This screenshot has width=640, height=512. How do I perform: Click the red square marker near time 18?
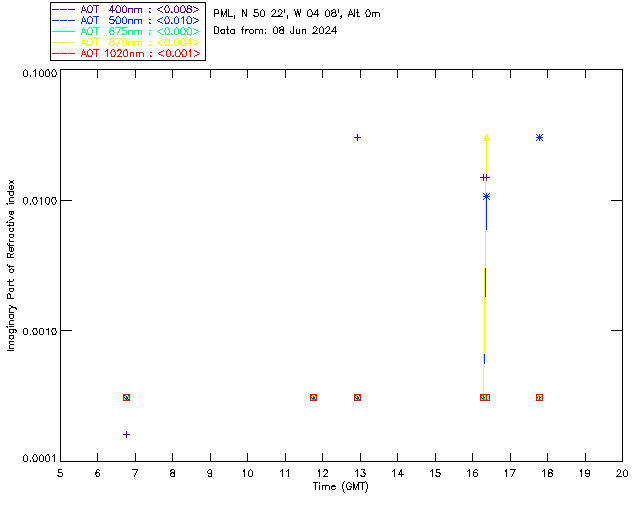coord(540,397)
